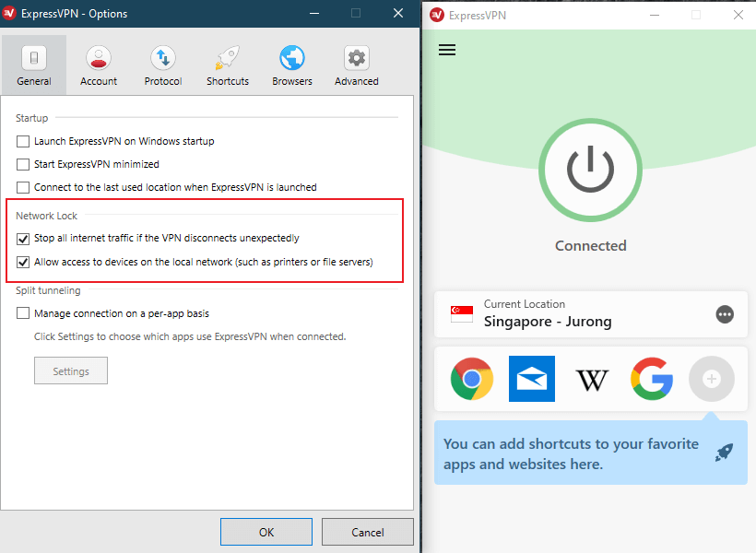This screenshot has height=553, width=756.
Task: Check Start ExpressVPN minimized option
Action: [23, 164]
